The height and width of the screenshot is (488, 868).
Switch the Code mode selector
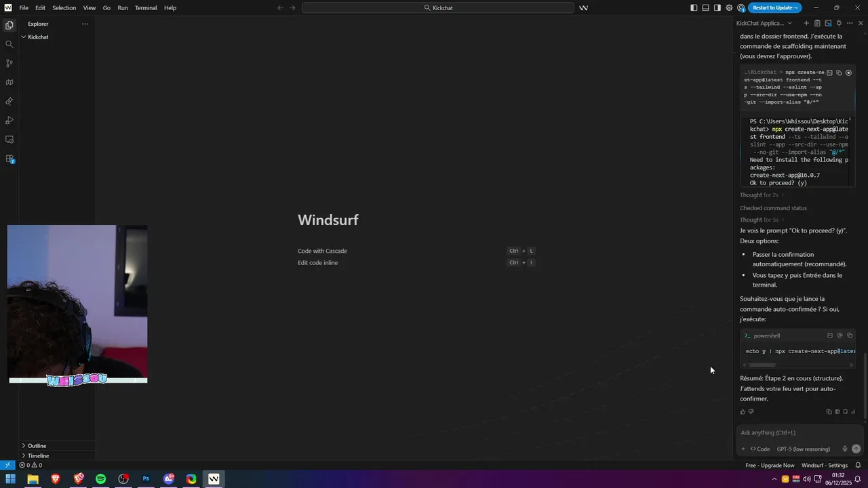pyautogui.click(x=760, y=449)
